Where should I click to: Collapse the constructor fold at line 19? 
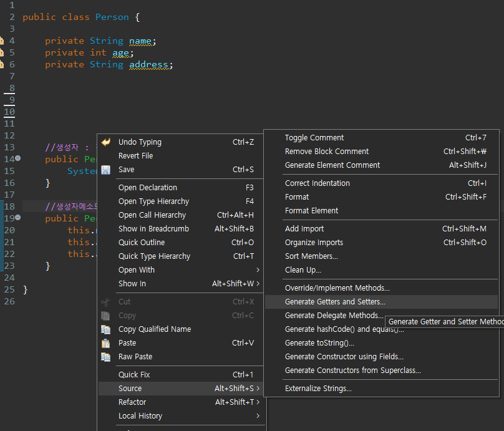tap(18, 218)
